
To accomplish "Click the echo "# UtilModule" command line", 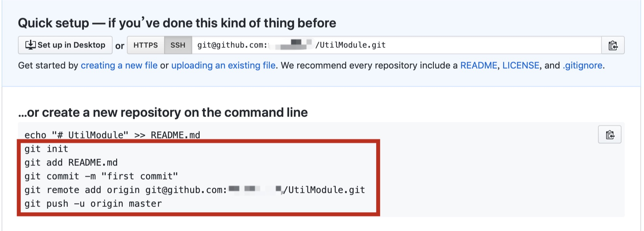I will coord(112,135).
